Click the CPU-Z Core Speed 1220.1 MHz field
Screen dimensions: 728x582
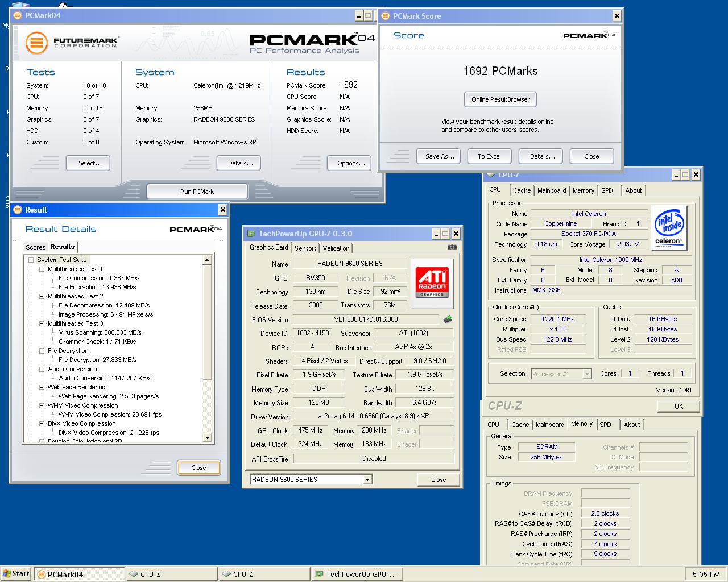click(x=558, y=319)
